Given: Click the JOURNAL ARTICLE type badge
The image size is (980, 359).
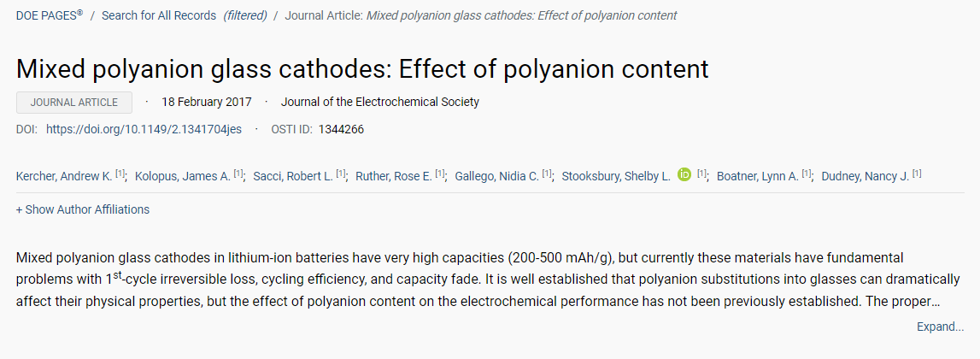Looking at the screenshot, I should pyautogui.click(x=74, y=103).
